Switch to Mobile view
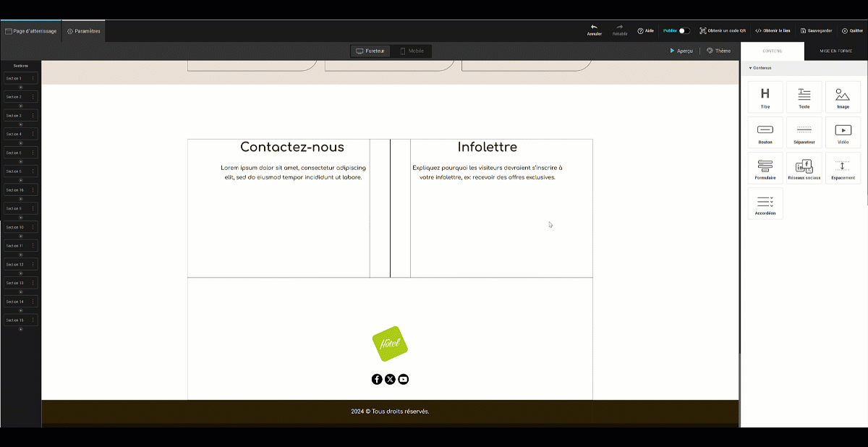This screenshot has height=447, width=868. click(411, 51)
